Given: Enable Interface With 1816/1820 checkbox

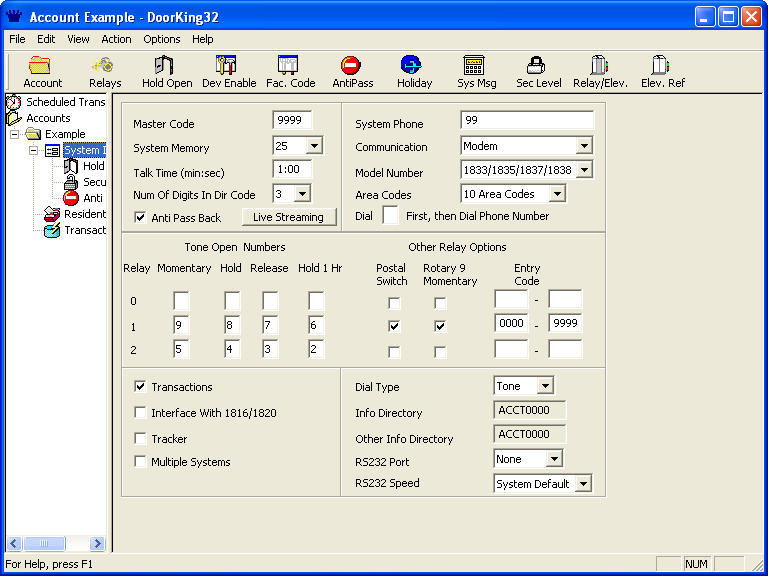Looking at the screenshot, I should 140,413.
